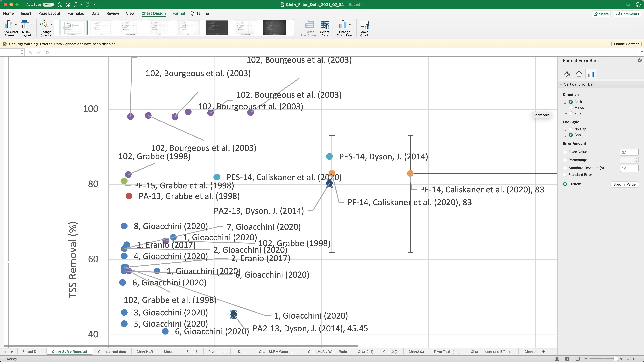Collapse the Vertical Error Bar section
644x362 pixels.
pyautogui.click(x=561, y=84)
